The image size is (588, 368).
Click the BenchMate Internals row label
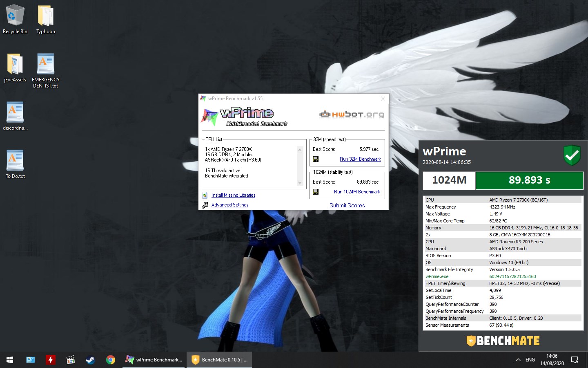coord(445,318)
